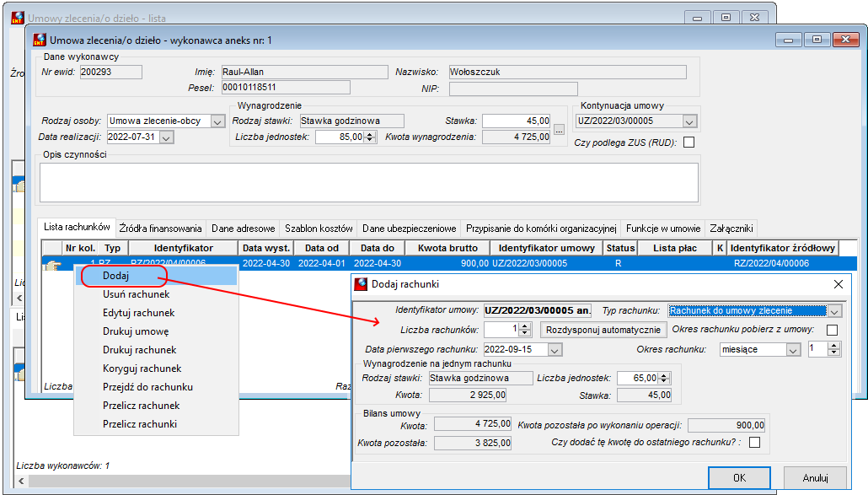Click the Identyfikator źródłowy column header
The width and height of the screenshot is (868, 495).
(x=782, y=248)
